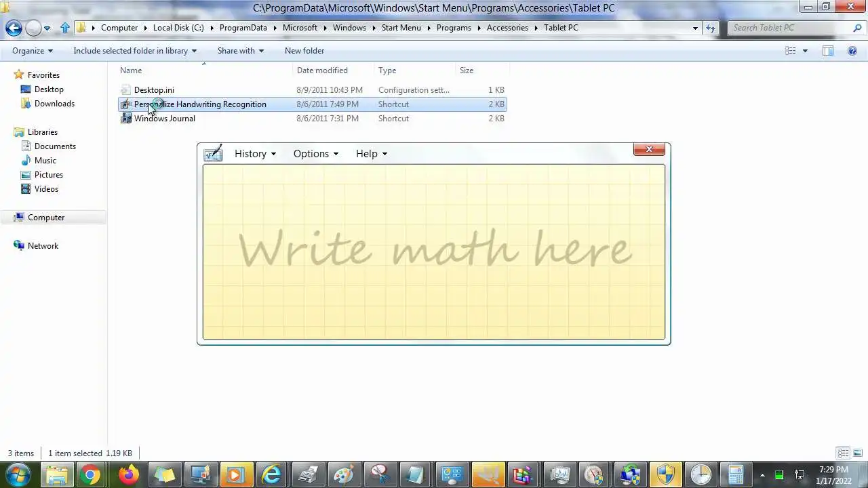Sort by Size column

point(482,70)
